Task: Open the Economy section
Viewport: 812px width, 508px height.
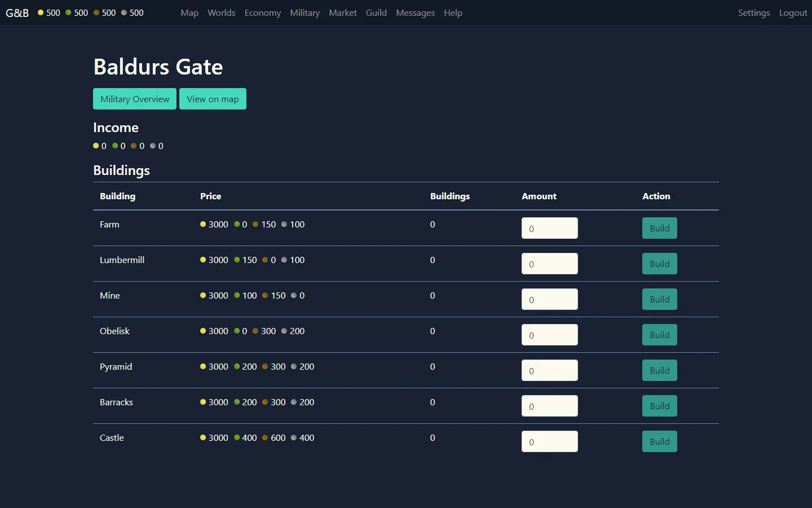Action: coord(262,12)
